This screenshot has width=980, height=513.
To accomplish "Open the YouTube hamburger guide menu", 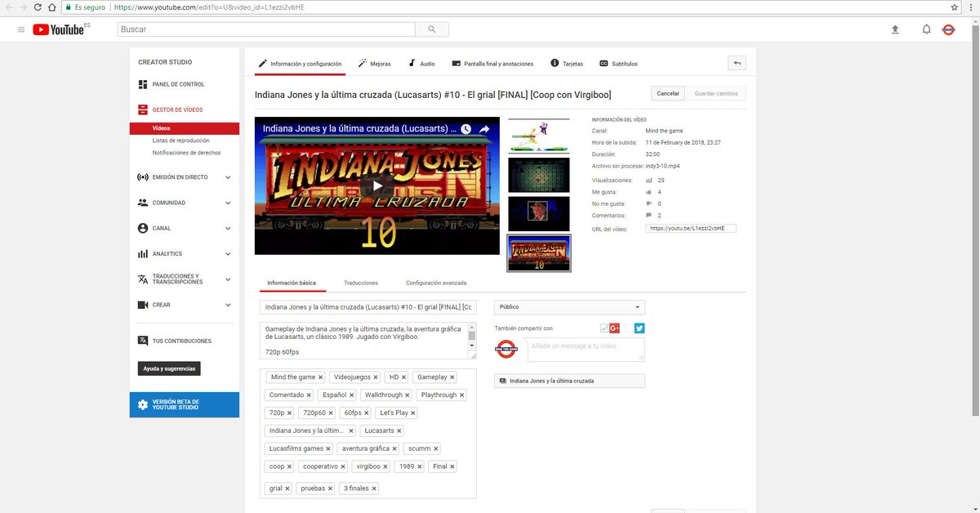I will tap(21, 29).
